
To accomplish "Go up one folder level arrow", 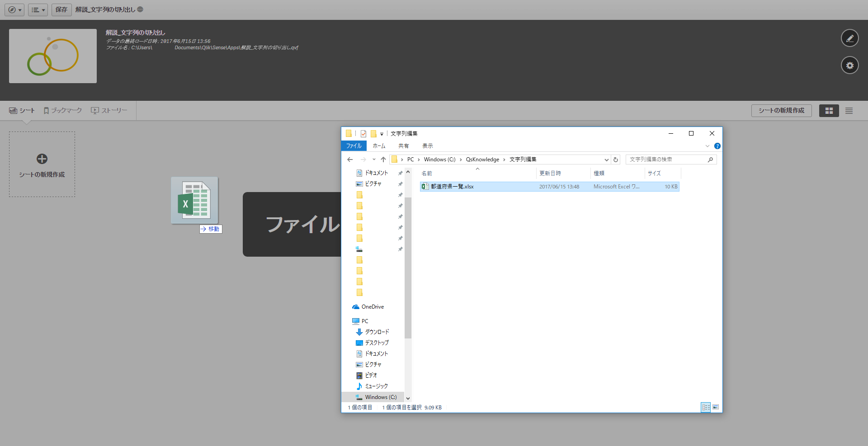I will point(383,160).
